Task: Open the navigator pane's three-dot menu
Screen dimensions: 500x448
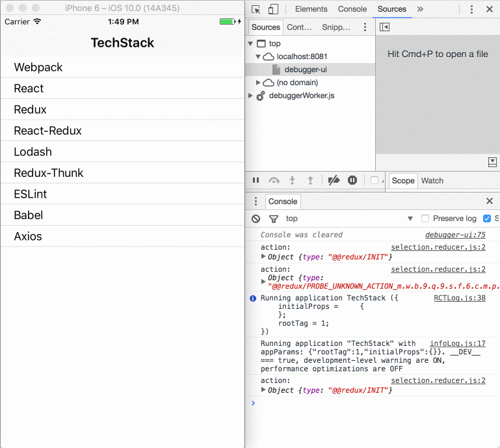Action: (x=365, y=27)
